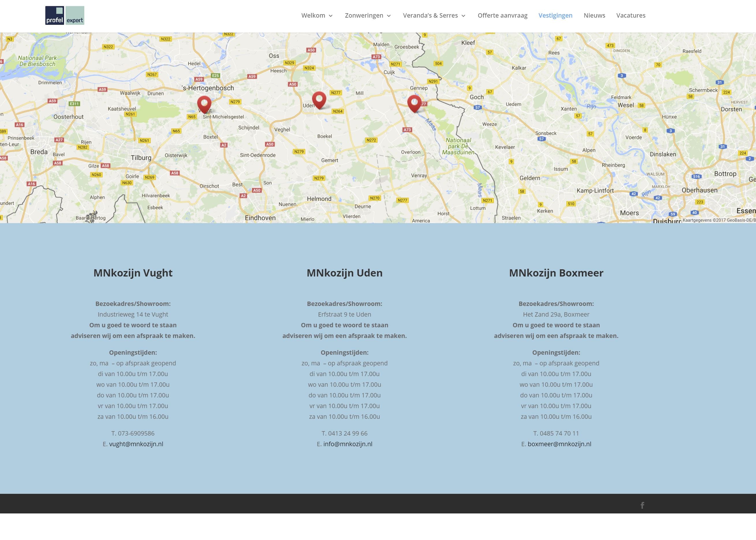Open the Zonweringen menu item
The width and height of the screenshot is (756, 540).
click(364, 15)
